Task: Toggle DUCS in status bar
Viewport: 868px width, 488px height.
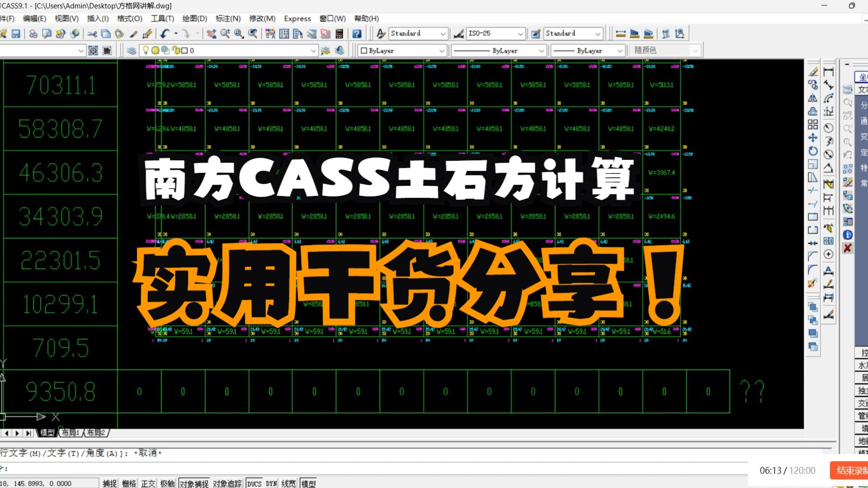Action: click(254, 483)
